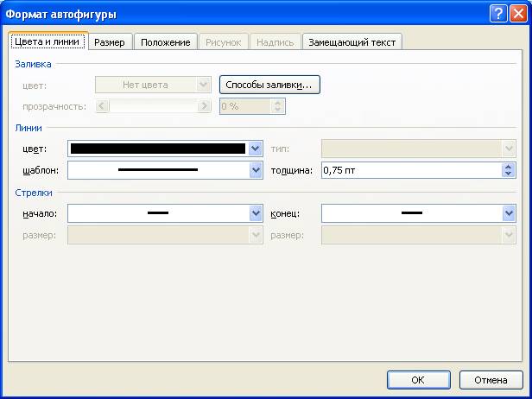Open the шаблон line pattern dropdown

[x=255, y=170]
